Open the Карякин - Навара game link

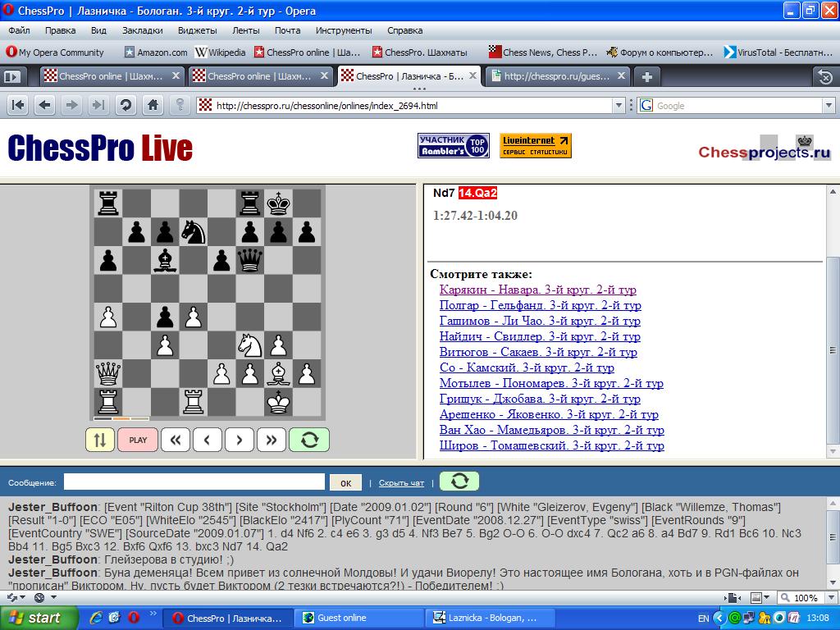click(537, 290)
